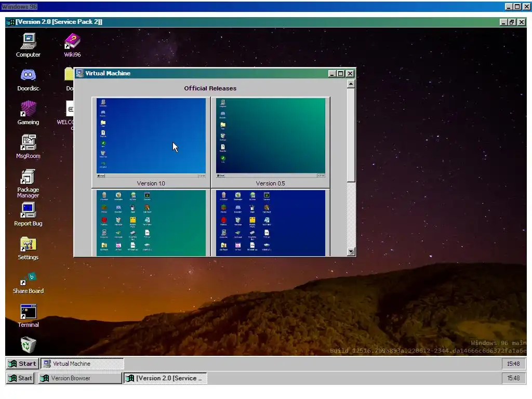Select the teal-background release thumbnail
Viewport: 532px width, 399px height.
(x=151, y=223)
